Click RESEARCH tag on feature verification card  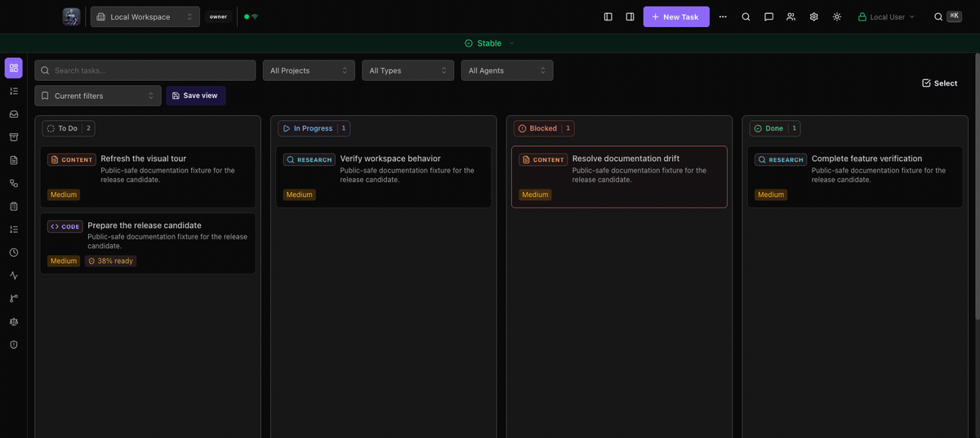[781, 159]
